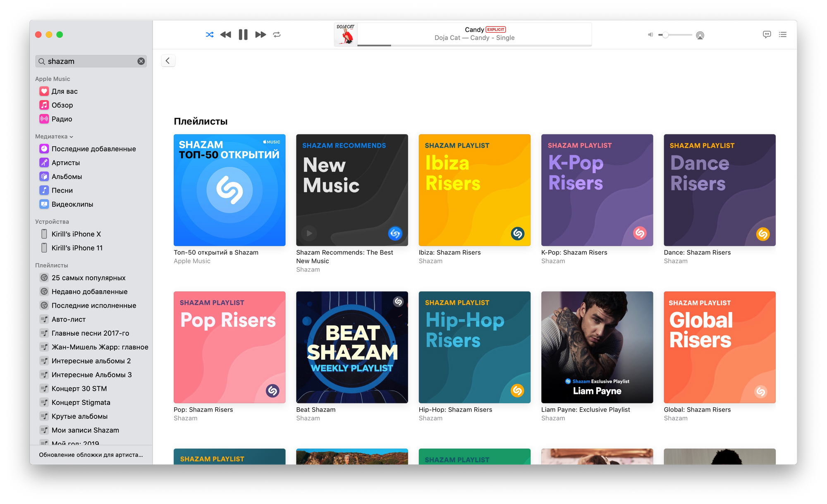Click Обновление обложки status text

pos(91,455)
